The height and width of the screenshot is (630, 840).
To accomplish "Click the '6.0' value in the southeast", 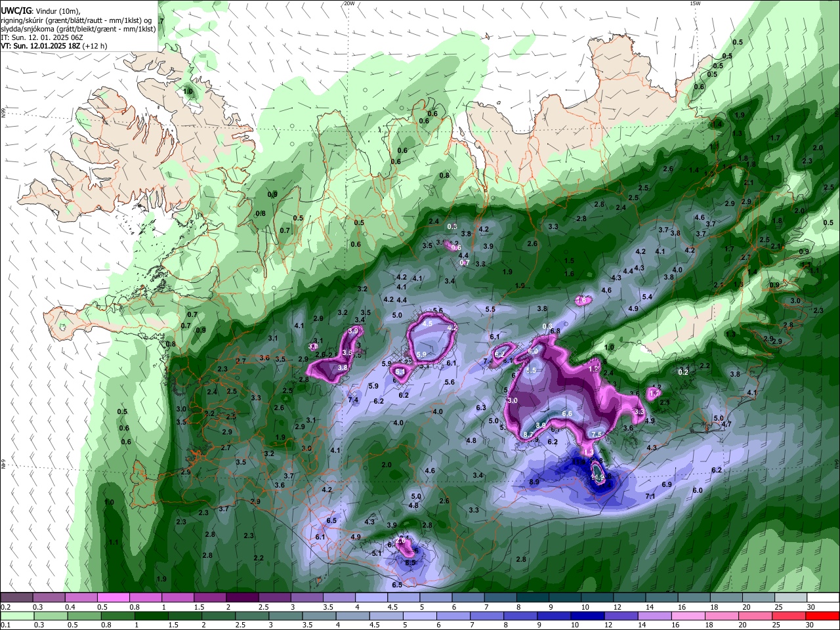I will click(698, 490).
